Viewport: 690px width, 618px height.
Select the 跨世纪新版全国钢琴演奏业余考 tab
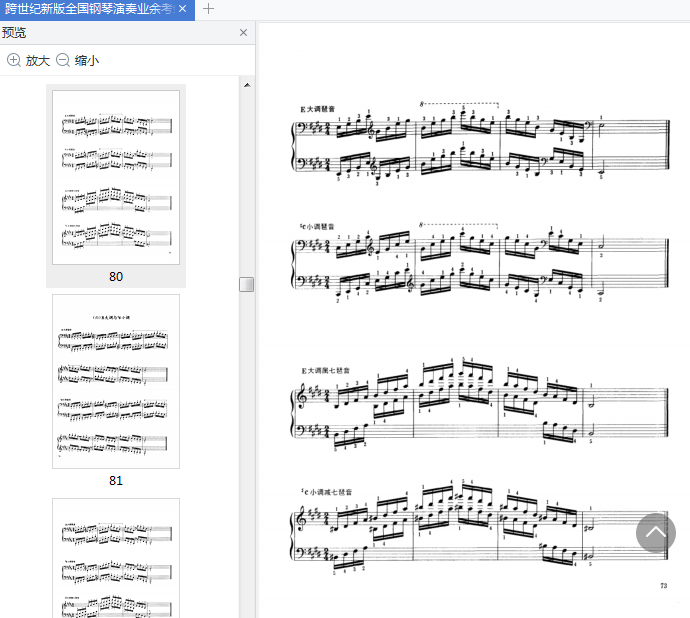click(x=97, y=10)
